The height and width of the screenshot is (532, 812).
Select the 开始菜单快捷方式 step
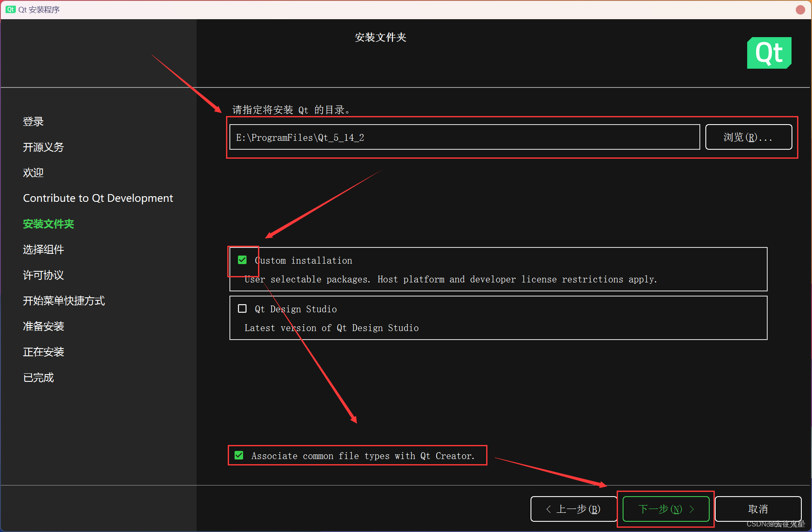click(x=64, y=301)
